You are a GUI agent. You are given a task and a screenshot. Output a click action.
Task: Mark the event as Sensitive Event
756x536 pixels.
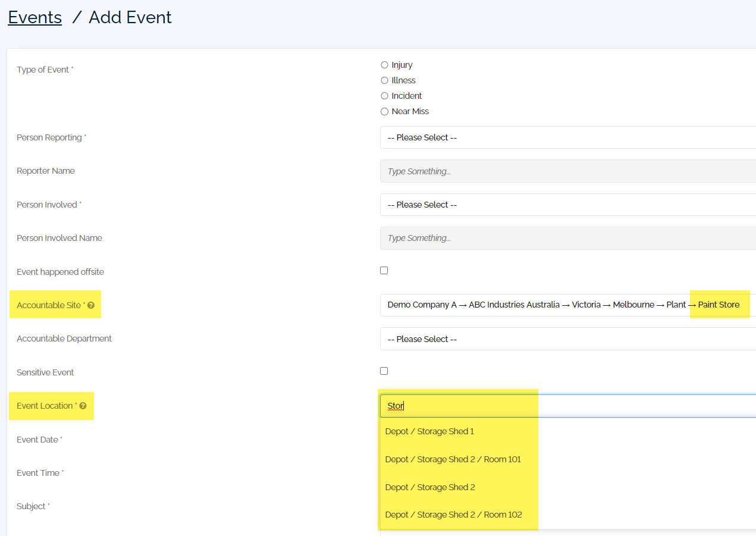(384, 370)
